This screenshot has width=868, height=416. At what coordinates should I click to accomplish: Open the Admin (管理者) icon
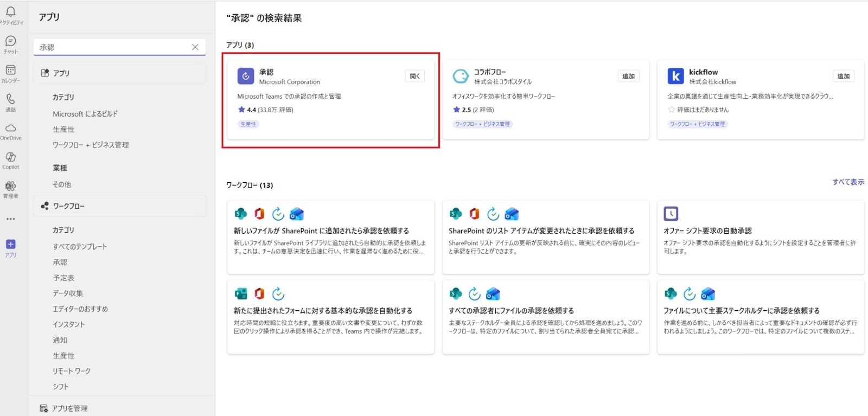coord(10,186)
